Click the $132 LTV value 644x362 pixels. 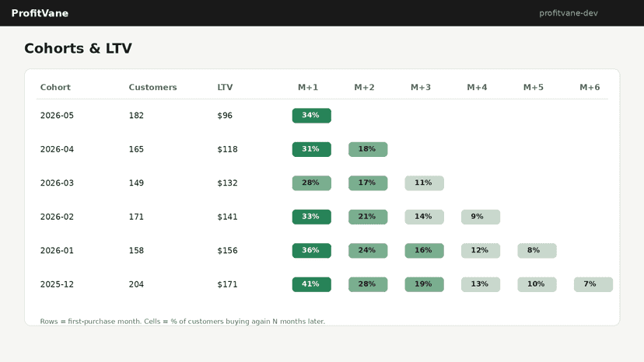point(227,183)
